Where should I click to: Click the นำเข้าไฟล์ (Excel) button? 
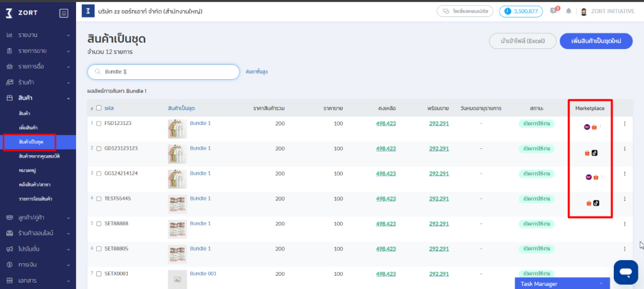[x=522, y=41]
